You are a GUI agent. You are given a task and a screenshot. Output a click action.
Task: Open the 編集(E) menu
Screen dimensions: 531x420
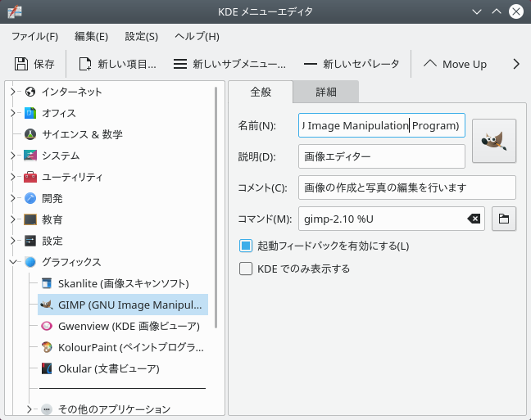(91, 36)
